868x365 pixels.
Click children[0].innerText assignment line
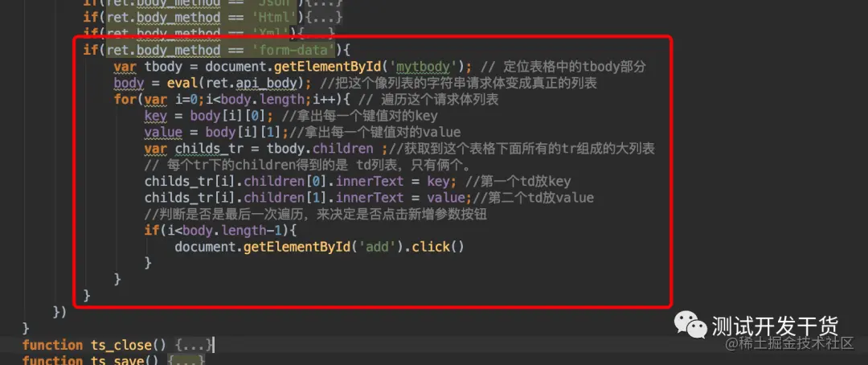[301, 181]
